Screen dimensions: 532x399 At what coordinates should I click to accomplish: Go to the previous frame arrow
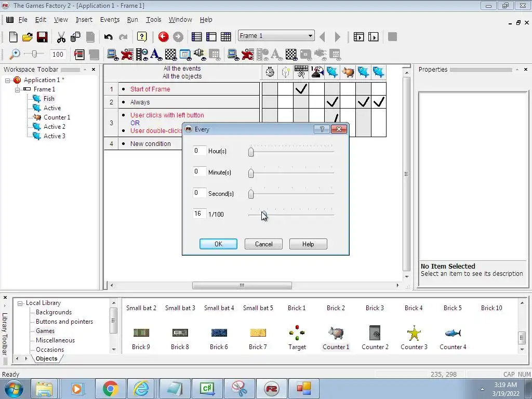322,37
